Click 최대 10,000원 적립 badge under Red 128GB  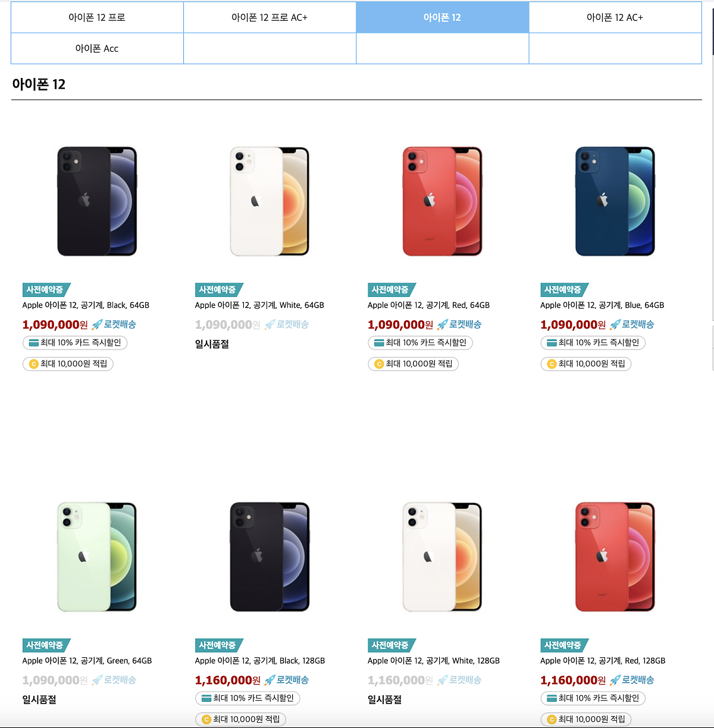pos(585,719)
